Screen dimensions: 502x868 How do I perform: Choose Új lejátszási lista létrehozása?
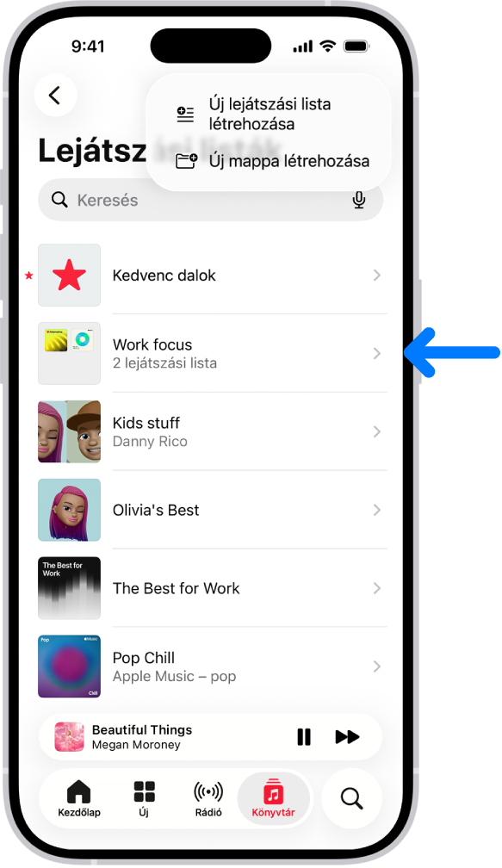(x=269, y=114)
